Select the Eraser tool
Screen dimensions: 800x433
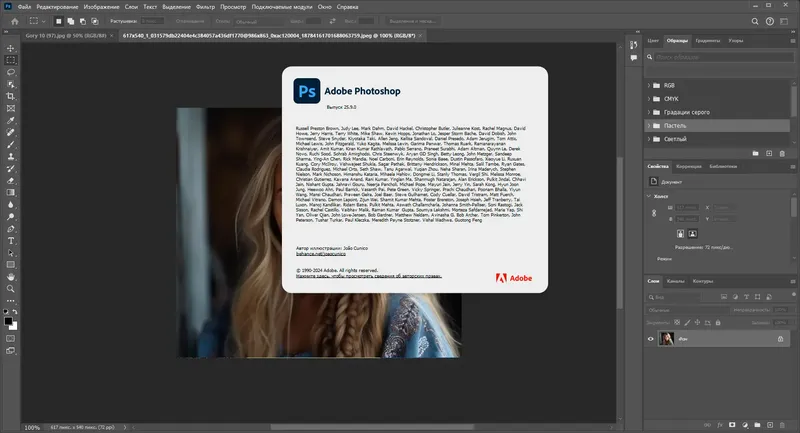pos(11,181)
